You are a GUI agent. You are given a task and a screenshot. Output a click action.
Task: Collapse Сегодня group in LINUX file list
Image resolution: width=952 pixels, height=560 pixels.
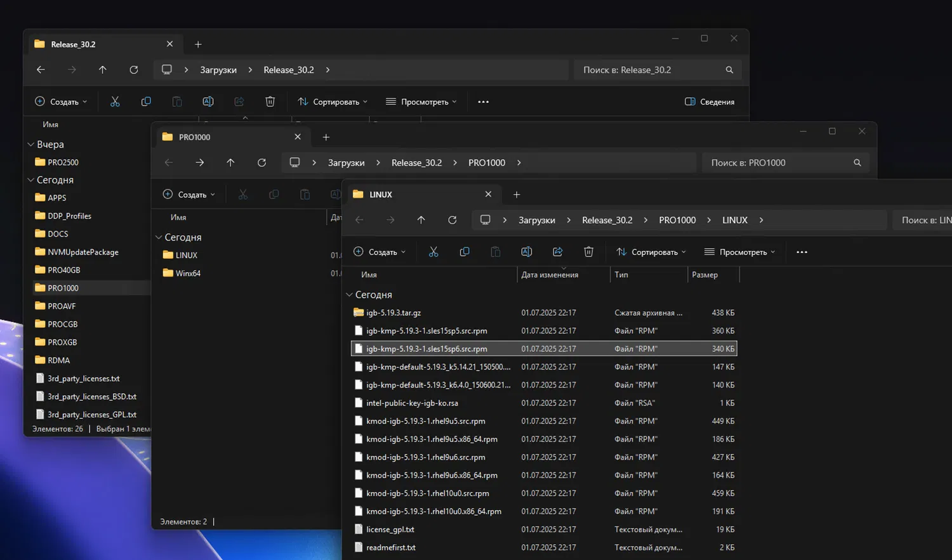(x=349, y=295)
